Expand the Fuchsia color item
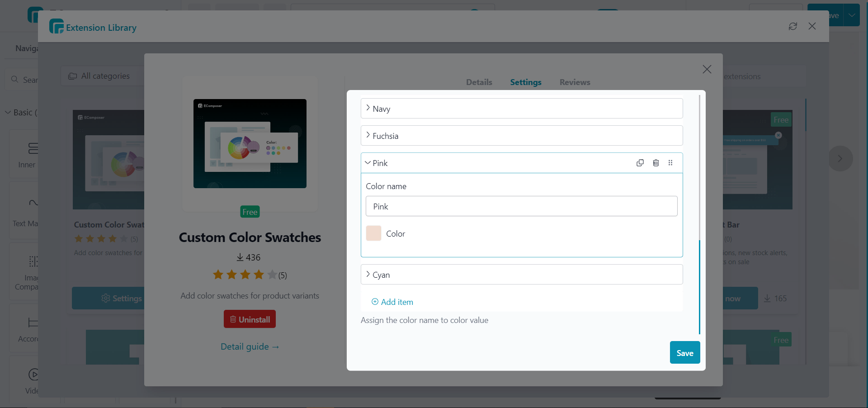 click(522, 136)
